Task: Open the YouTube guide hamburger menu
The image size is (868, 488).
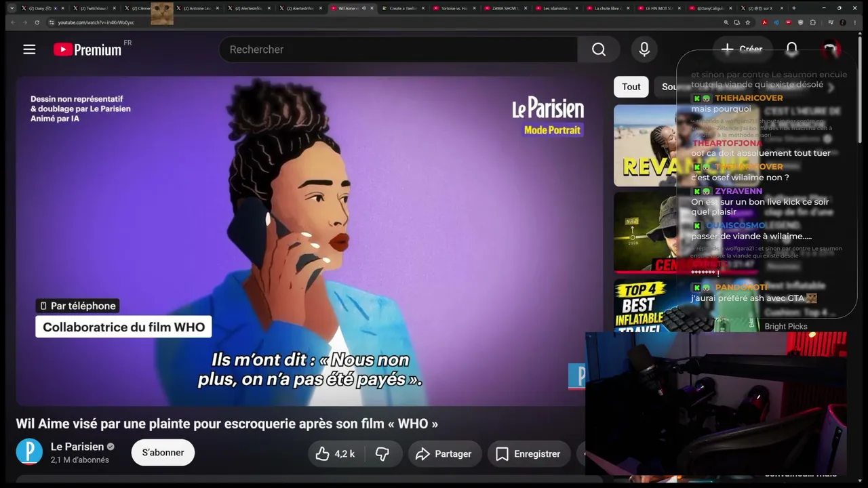Action: click(29, 49)
